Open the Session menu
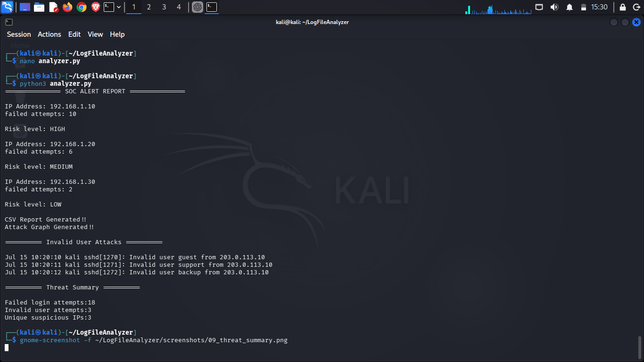This screenshot has width=644, height=362. click(19, 34)
